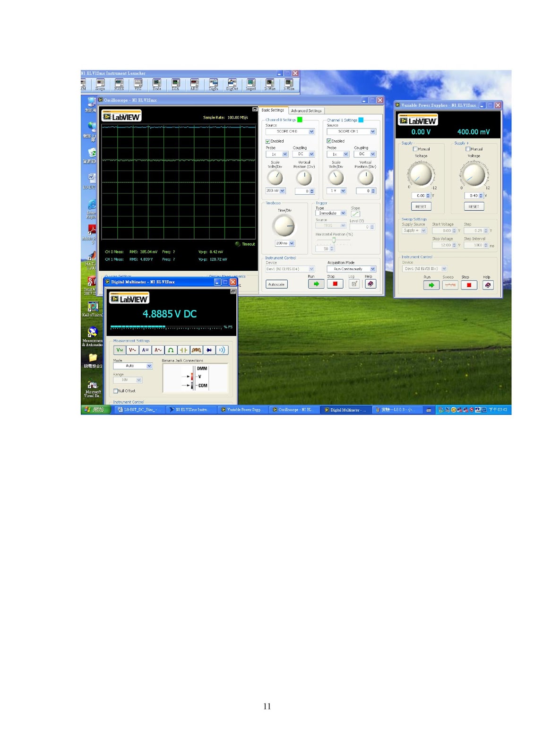
Task: Select continuity test in multimeter
Action: (222, 350)
